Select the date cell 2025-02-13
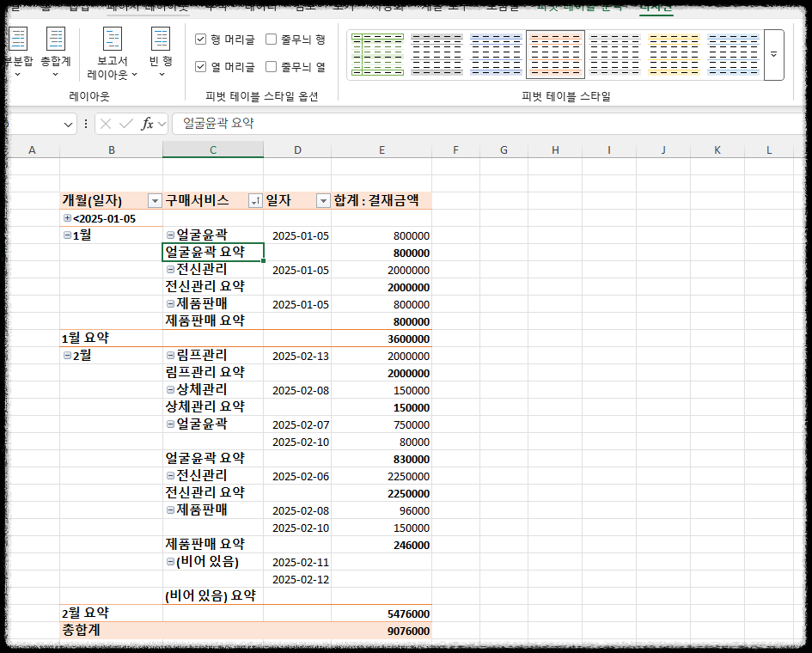Image resolution: width=812 pixels, height=653 pixels. click(297, 356)
